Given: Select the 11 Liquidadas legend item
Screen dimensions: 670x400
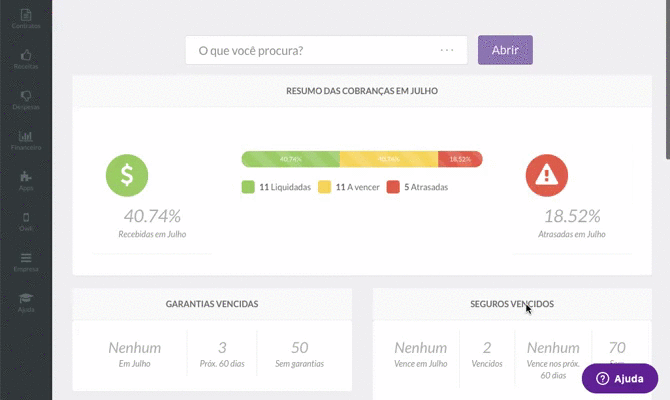Looking at the screenshot, I should [277, 187].
